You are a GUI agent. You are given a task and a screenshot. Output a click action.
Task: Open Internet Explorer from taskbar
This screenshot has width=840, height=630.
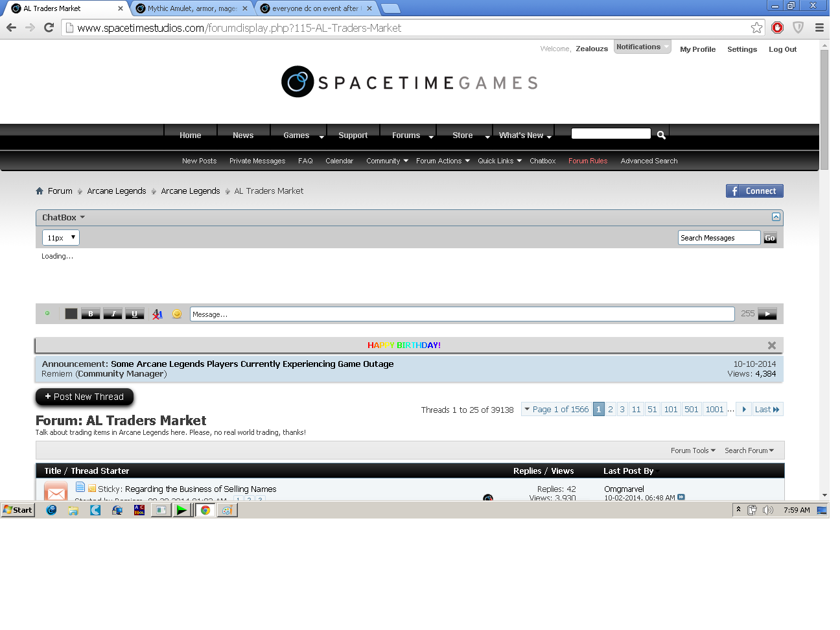pyautogui.click(x=52, y=510)
